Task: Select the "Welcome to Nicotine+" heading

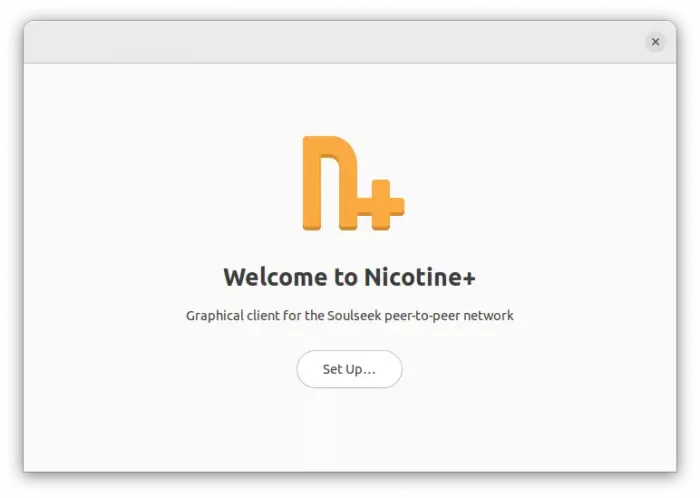Action: click(349, 277)
